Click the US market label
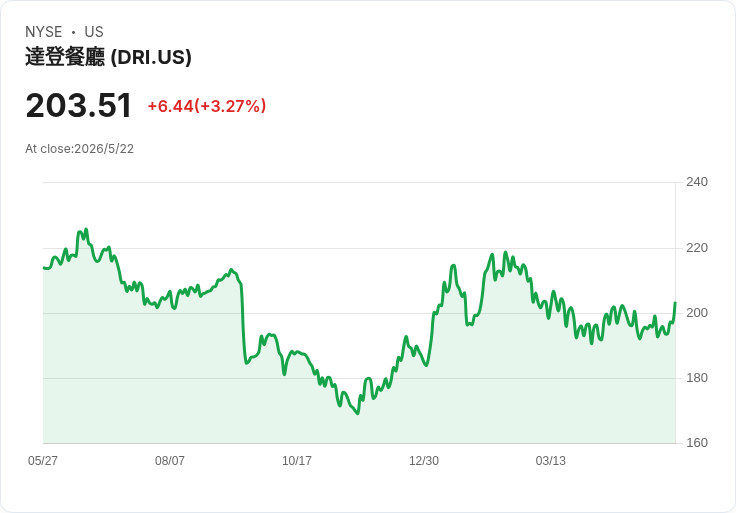This screenshot has height=513, width=736. pyautogui.click(x=94, y=32)
